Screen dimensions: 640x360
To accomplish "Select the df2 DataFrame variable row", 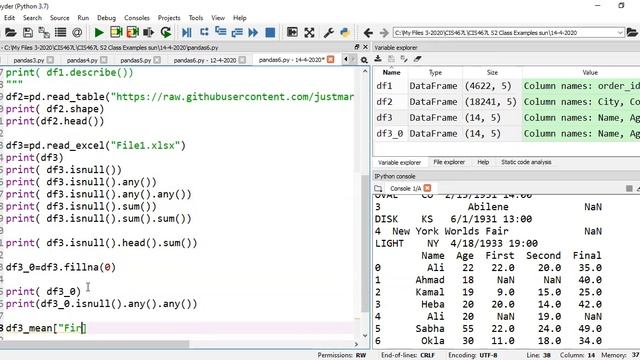I will click(507, 102).
